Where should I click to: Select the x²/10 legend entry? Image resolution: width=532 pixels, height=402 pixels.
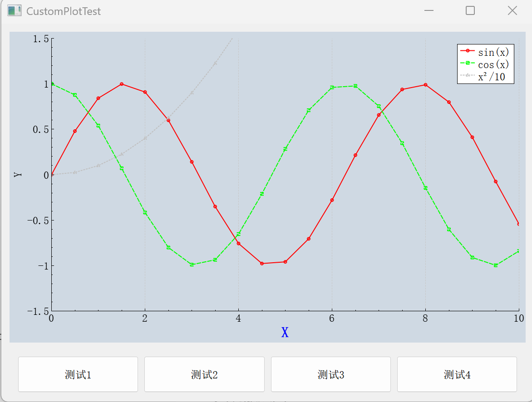point(483,76)
